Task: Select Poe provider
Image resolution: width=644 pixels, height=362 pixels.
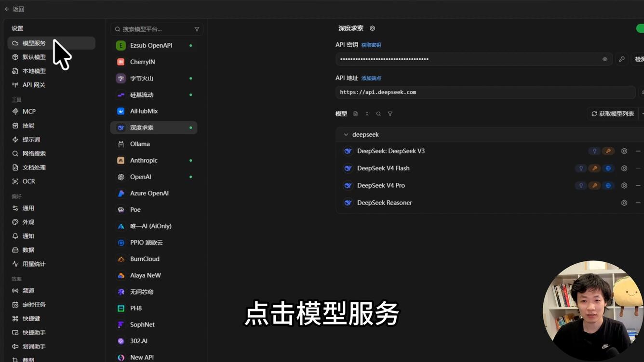Action: (154, 209)
